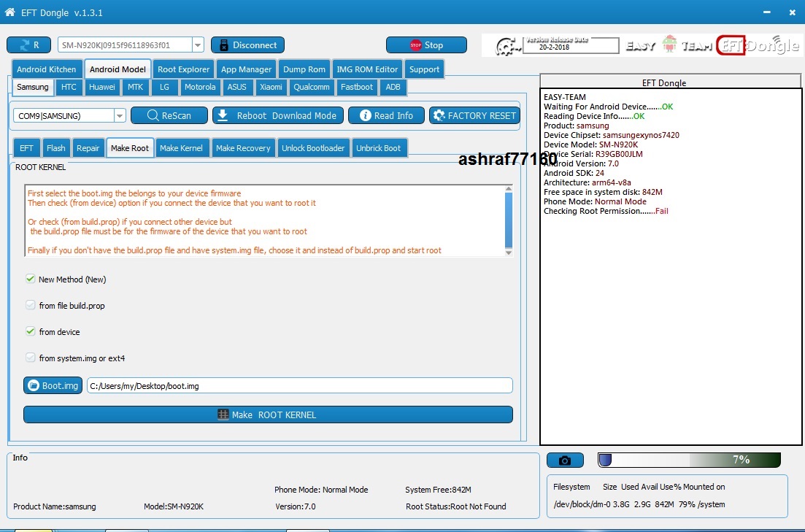Select the Qualcomm tab
805x532 pixels.
click(311, 87)
